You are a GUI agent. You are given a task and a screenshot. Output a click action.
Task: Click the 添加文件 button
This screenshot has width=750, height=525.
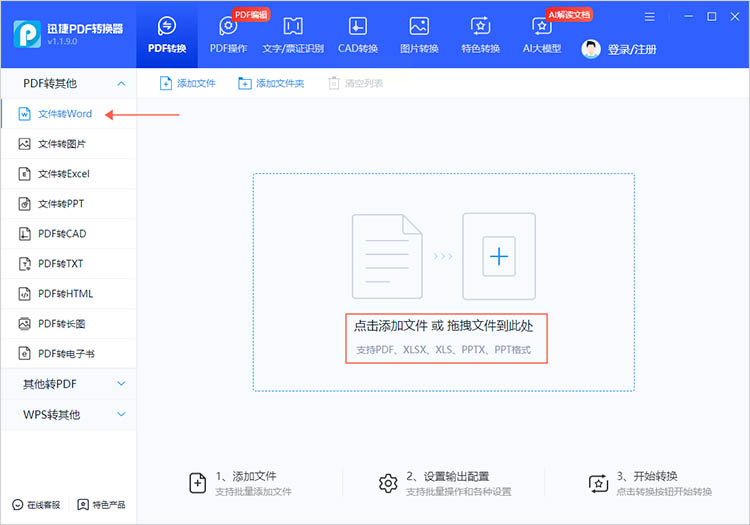(x=188, y=83)
